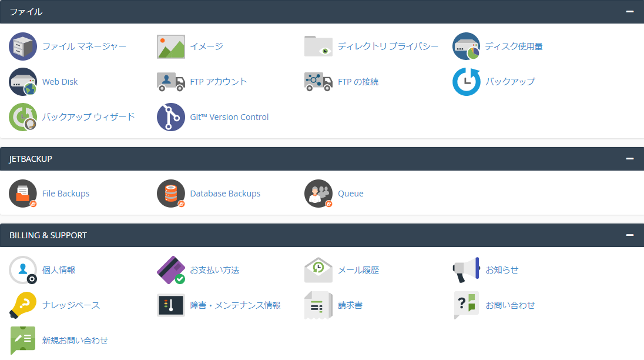The width and height of the screenshot is (644, 360).
Task: Go to the バックアップ text link
Action: coord(510,82)
